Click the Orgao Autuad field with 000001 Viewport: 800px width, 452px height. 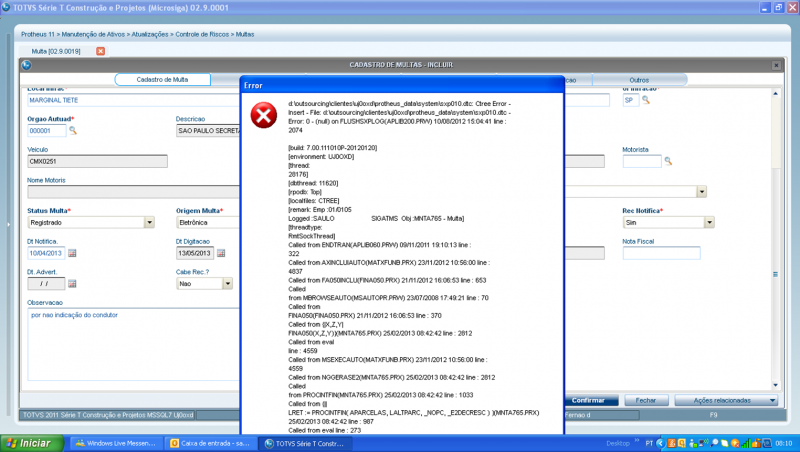46,131
